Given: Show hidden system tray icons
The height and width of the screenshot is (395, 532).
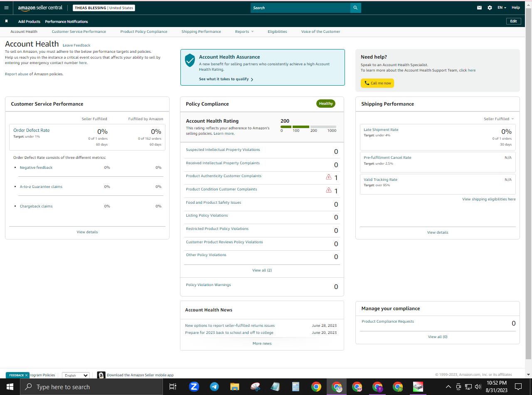Looking at the screenshot, I should pyautogui.click(x=448, y=387).
